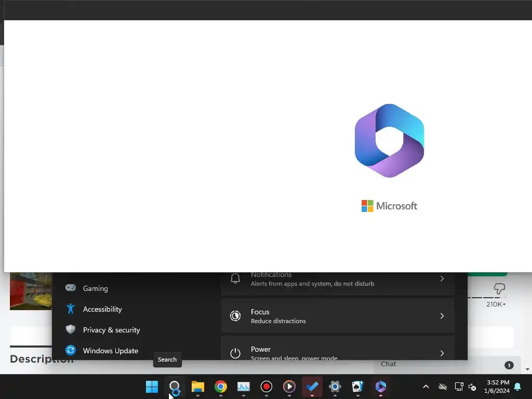The height and width of the screenshot is (399, 532).
Task: Switch to Microsoft 365 app in taskbar
Action: [381, 387]
